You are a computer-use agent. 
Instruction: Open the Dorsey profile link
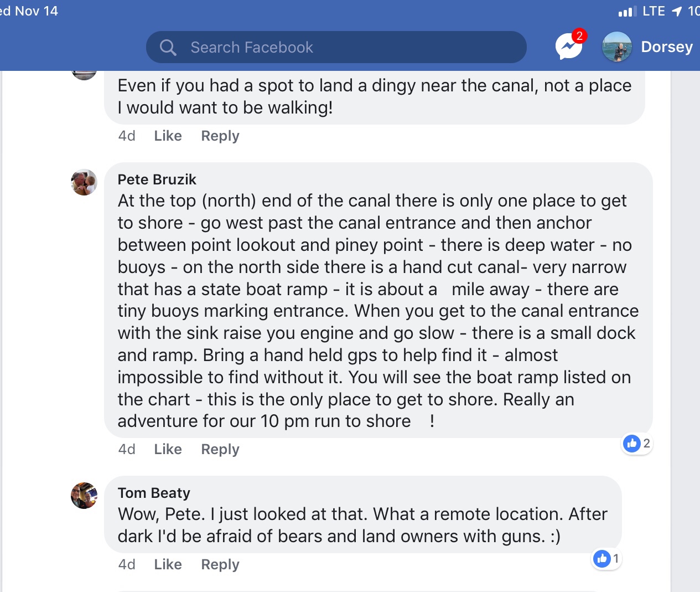tap(666, 47)
